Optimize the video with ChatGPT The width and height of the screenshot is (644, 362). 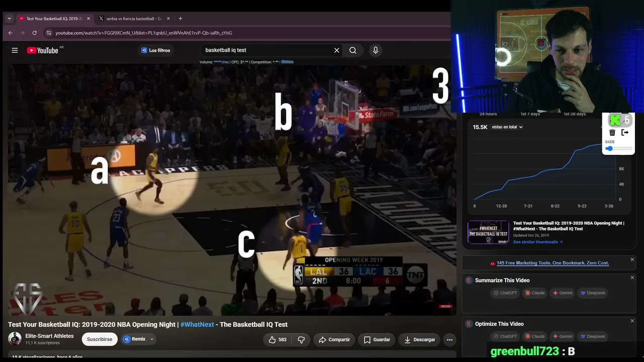coord(505,336)
